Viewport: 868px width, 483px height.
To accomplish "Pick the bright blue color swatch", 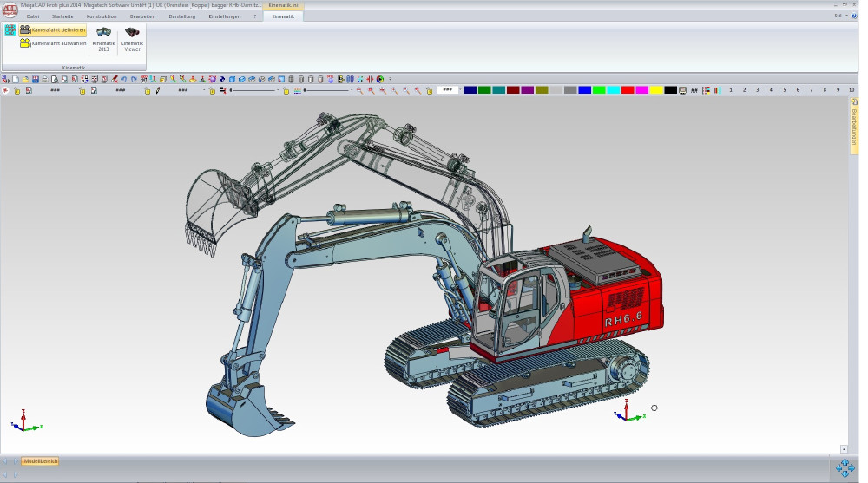I will 584,89.
